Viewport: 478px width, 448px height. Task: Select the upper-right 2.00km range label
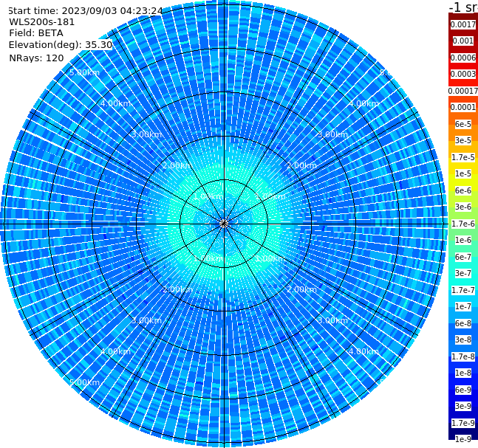click(302, 165)
